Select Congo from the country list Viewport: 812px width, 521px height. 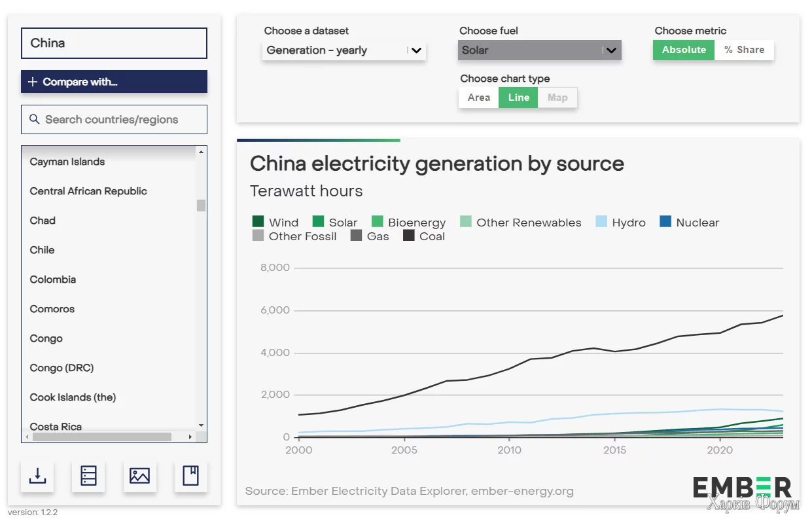click(46, 338)
